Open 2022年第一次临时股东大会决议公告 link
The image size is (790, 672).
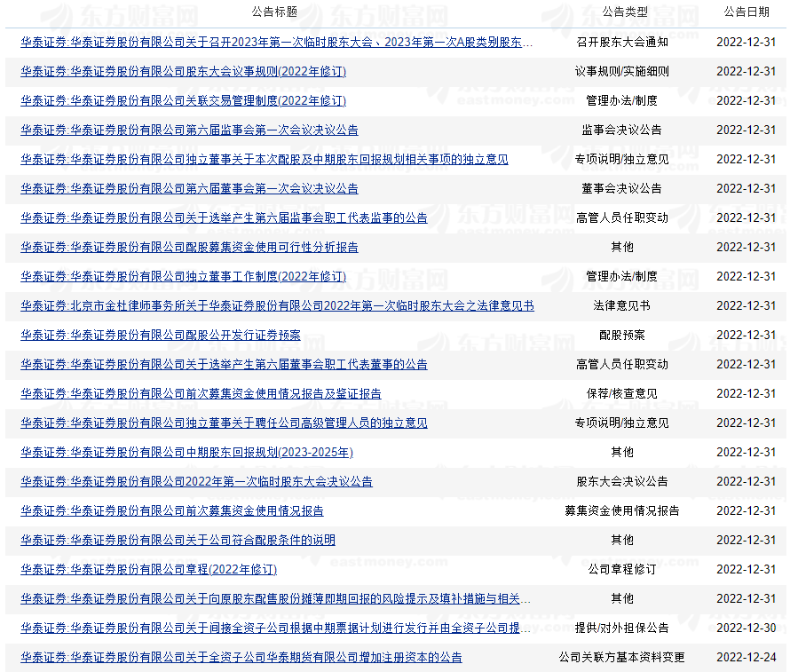[196, 481]
